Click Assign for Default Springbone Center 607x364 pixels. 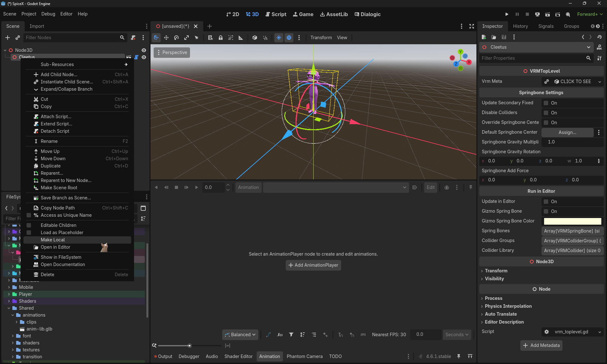point(567,132)
